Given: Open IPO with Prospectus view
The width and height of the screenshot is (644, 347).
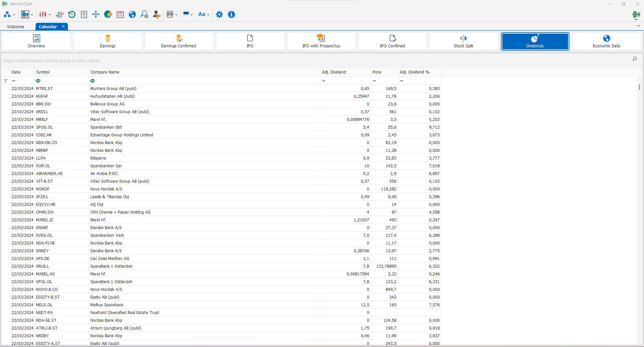Looking at the screenshot, I should 321,41.
